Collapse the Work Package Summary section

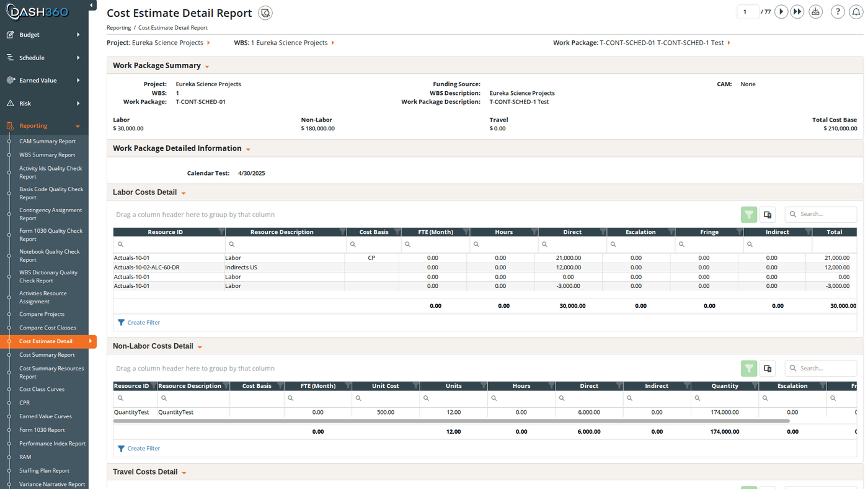click(x=207, y=66)
